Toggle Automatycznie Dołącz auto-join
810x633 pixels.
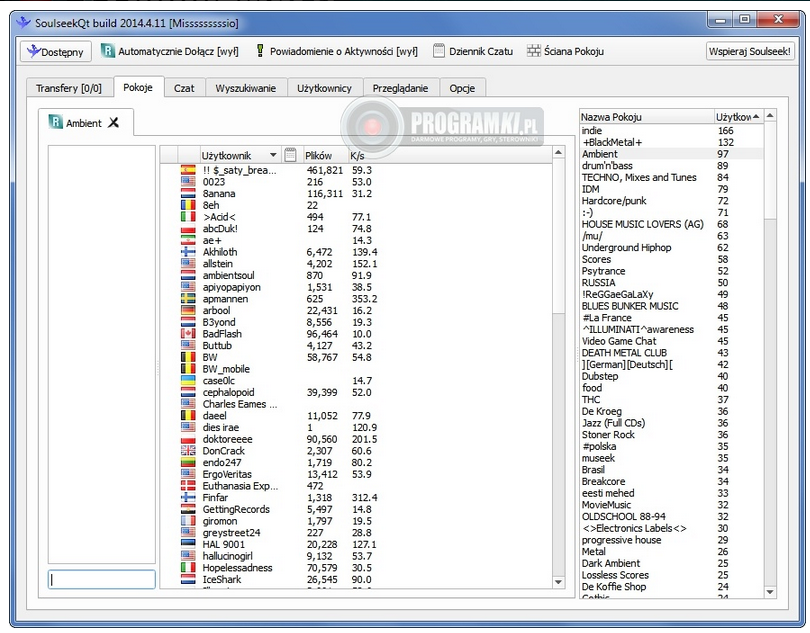170,51
